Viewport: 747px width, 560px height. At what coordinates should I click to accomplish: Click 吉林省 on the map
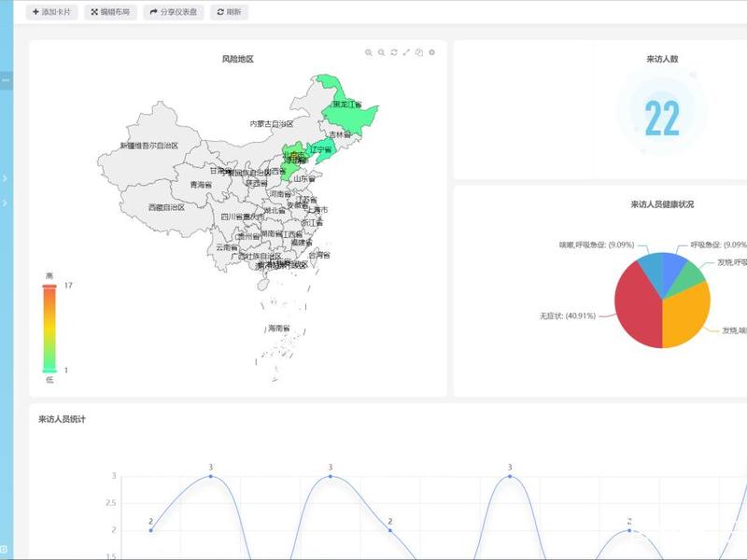pos(340,134)
